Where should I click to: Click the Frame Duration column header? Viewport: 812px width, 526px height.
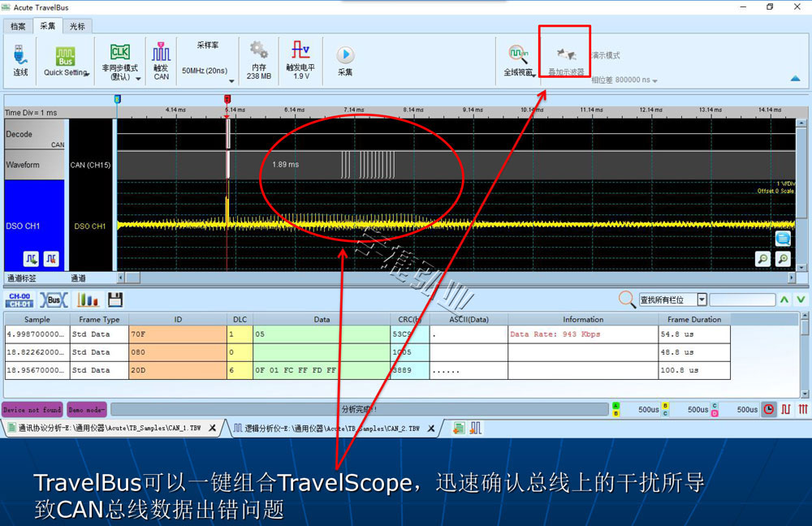(694, 320)
